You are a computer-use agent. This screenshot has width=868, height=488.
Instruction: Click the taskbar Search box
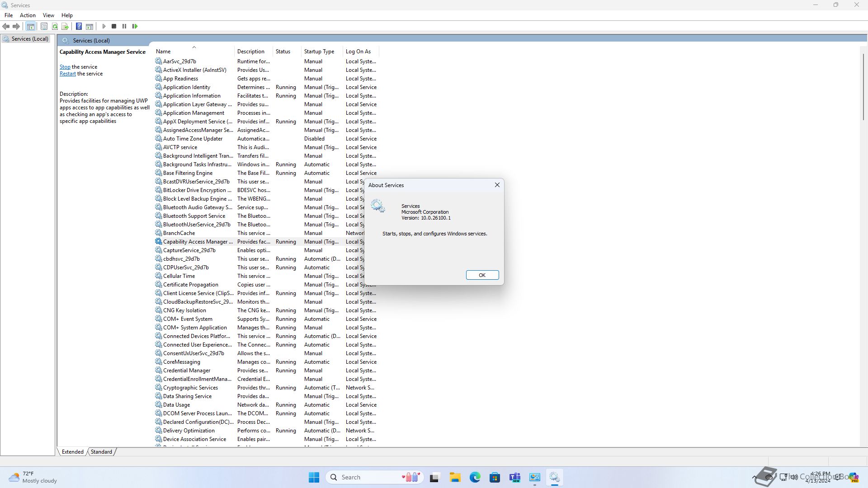point(375,477)
